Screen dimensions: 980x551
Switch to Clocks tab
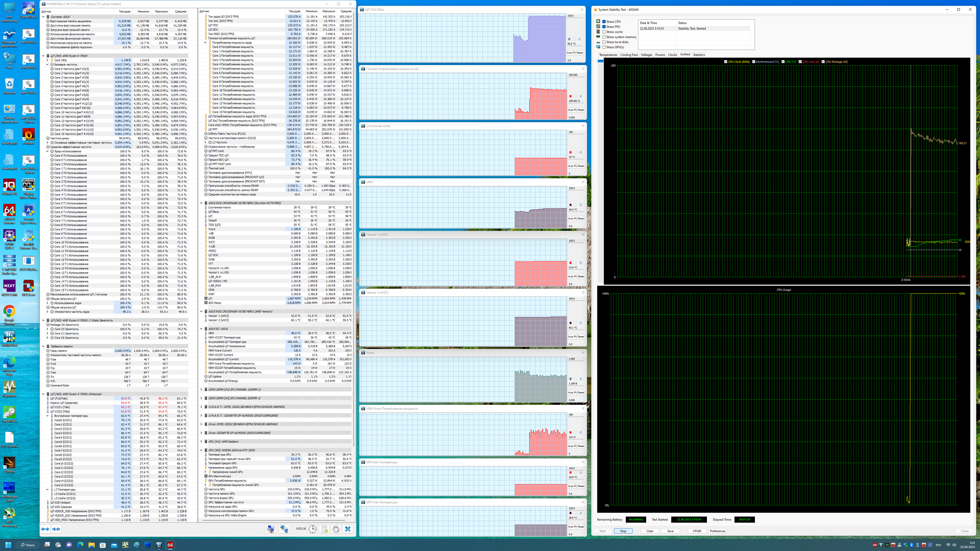click(x=672, y=55)
